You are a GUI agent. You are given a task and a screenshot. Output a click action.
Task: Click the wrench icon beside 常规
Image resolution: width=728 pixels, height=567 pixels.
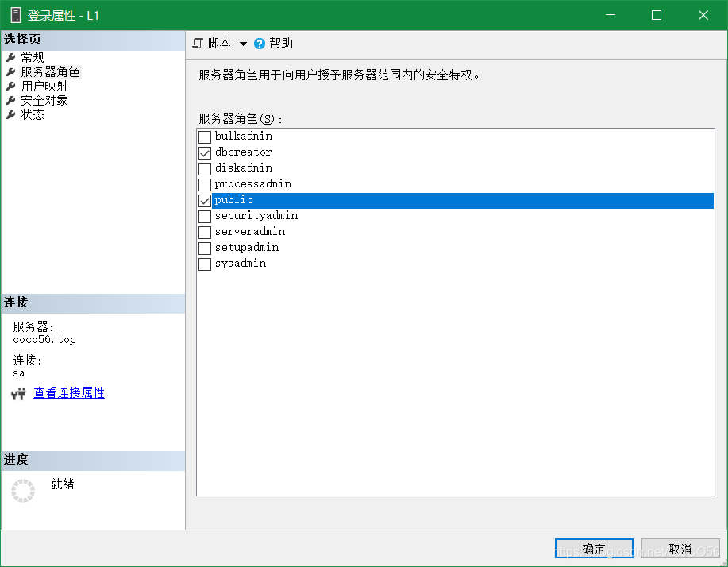pos(10,58)
